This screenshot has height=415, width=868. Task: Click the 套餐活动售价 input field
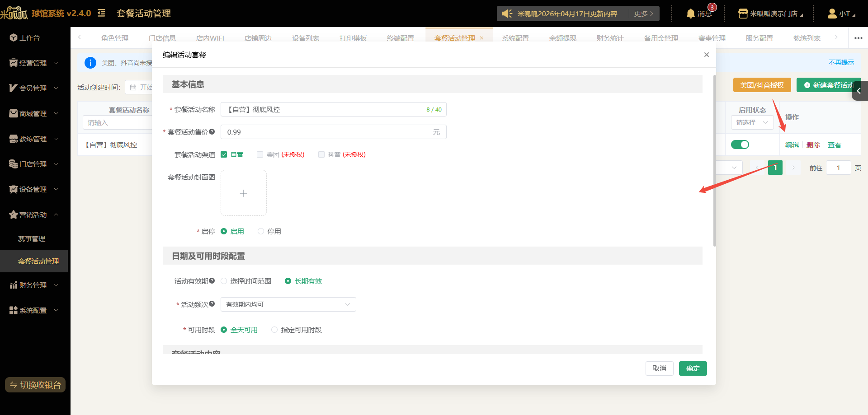pyautogui.click(x=334, y=132)
